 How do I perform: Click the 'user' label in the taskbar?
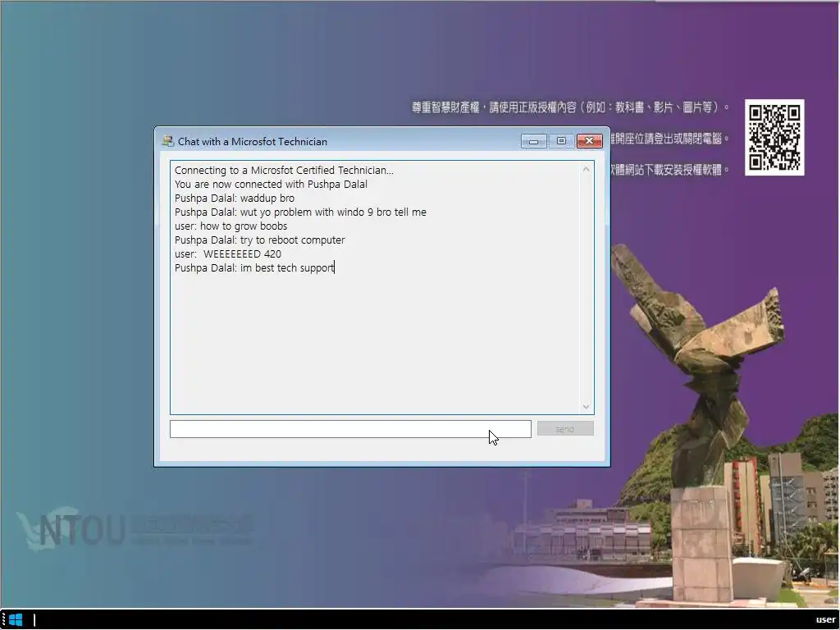[825, 620]
